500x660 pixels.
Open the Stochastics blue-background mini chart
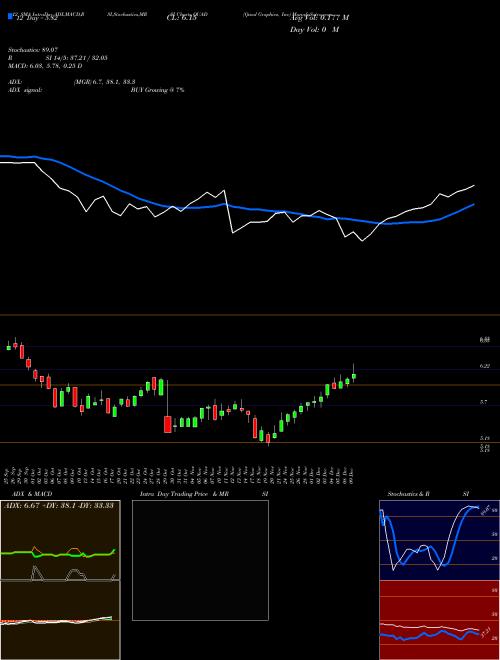pos(439,540)
